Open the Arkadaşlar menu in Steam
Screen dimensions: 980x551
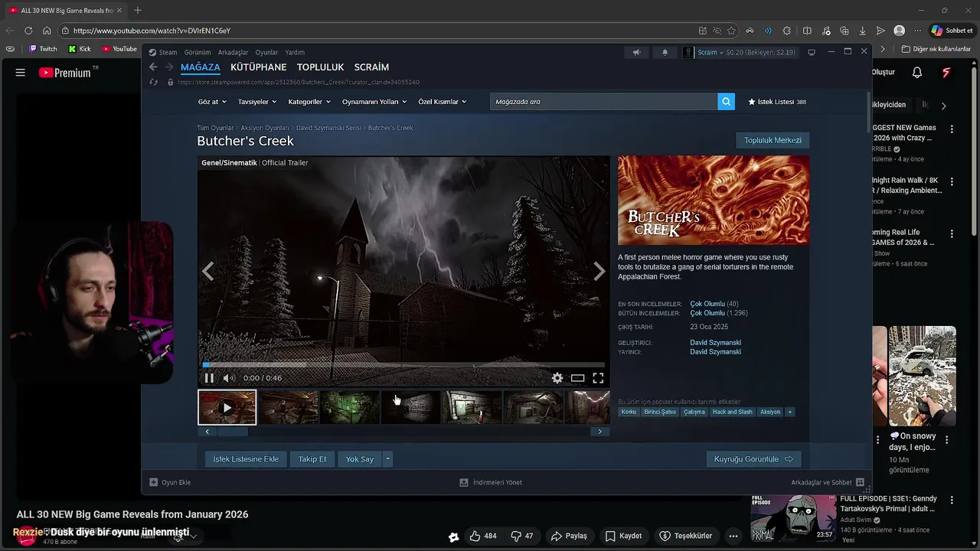[233, 53]
